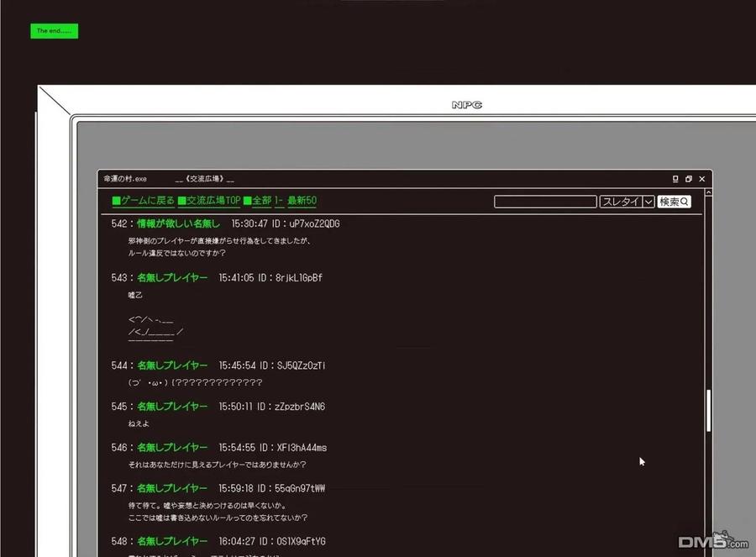Select '名無しプレイヤー' on post 543
The height and width of the screenshot is (557, 756).
(x=172, y=278)
